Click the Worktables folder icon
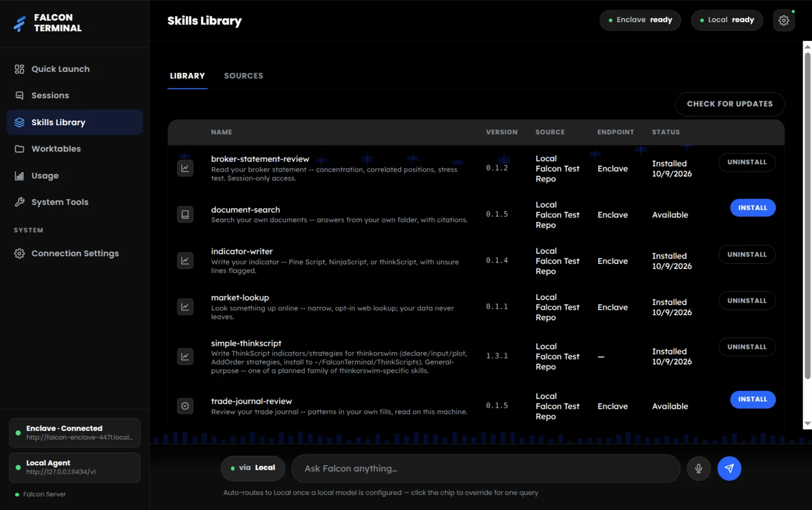This screenshot has width=812, height=510. (x=19, y=149)
